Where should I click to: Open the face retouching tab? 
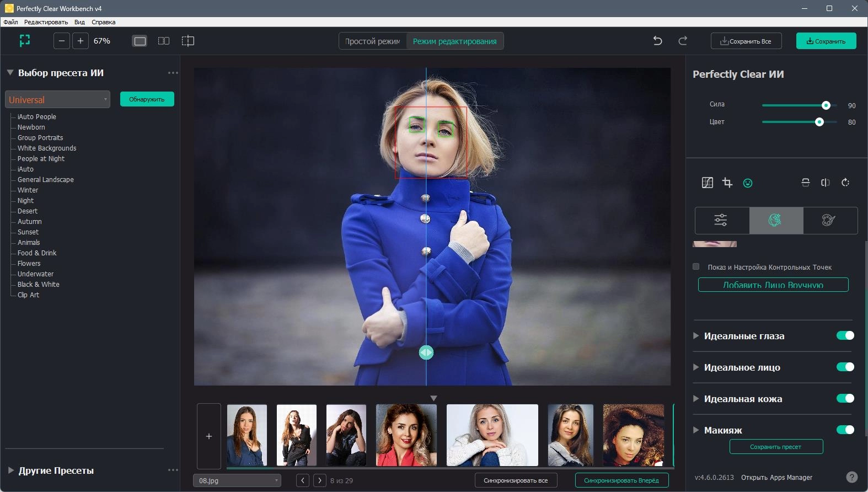[x=775, y=221]
